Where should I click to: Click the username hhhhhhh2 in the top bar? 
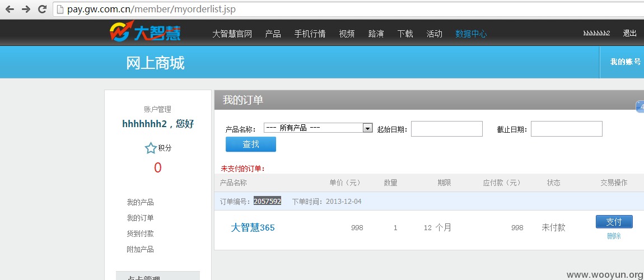pos(596,33)
